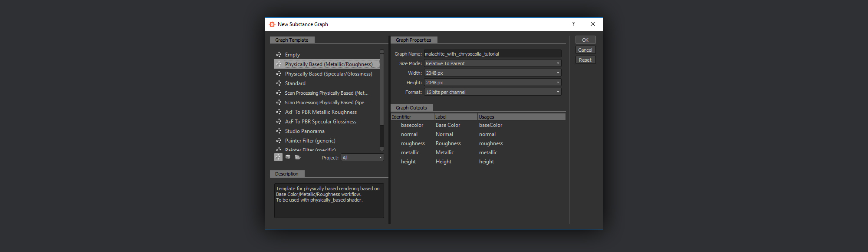Click the Label column header

point(456,117)
